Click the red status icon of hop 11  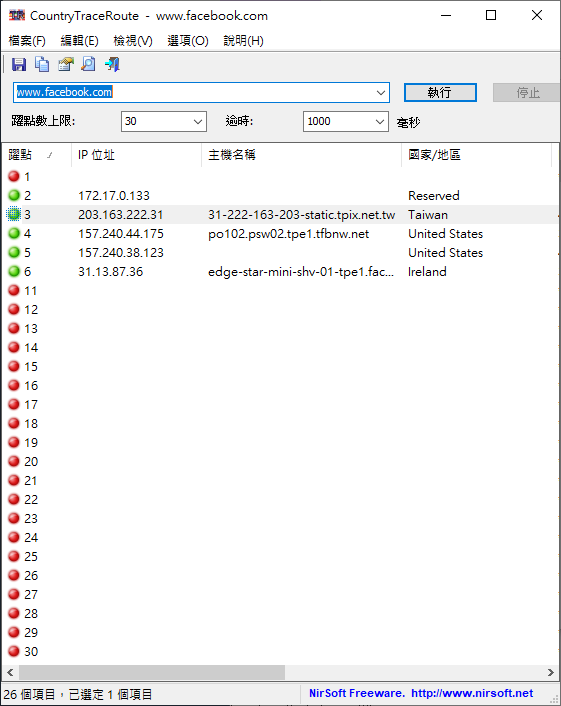coord(14,290)
